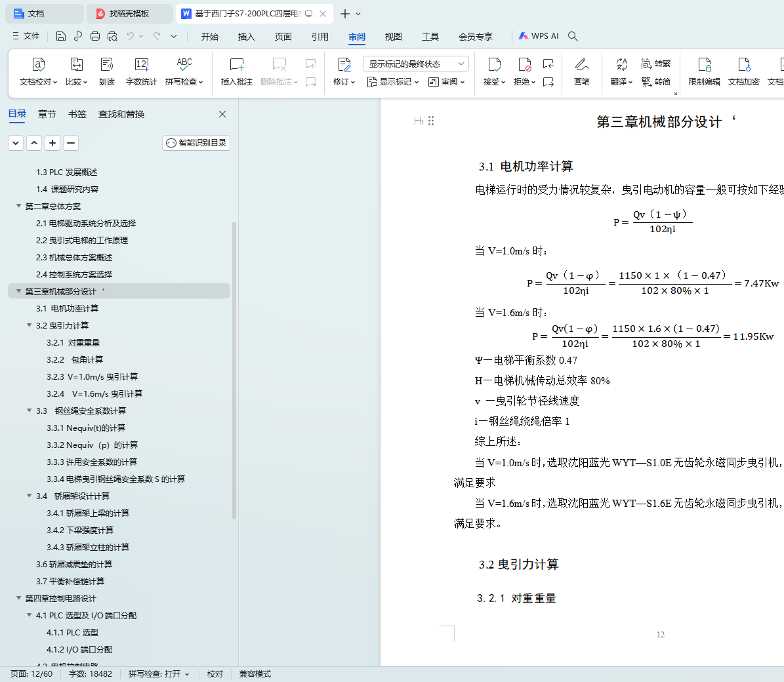This screenshot has width=784, height=682.
Task: Open the 翻译 translate tool
Action: coord(621,71)
